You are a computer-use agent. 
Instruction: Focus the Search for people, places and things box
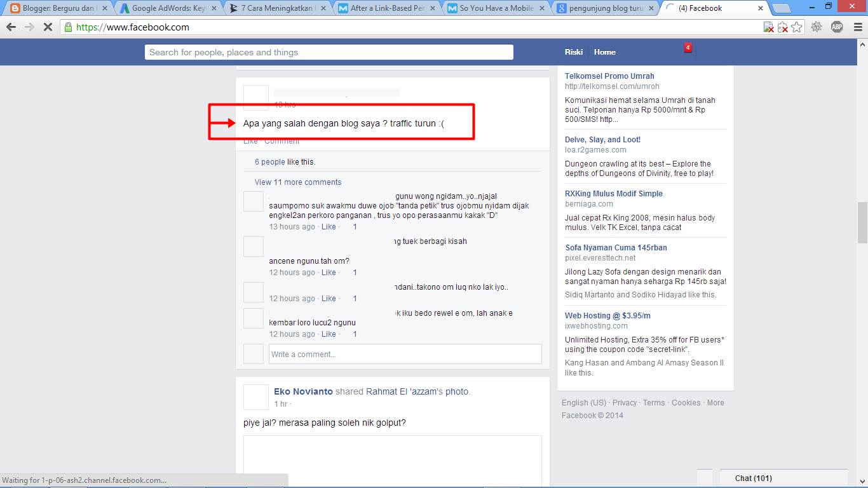[x=329, y=52]
